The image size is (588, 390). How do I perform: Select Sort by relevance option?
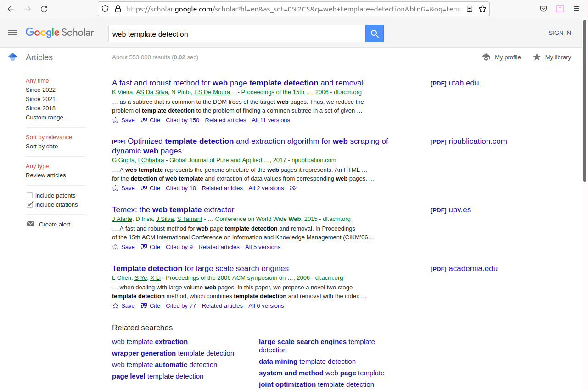tap(49, 137)
